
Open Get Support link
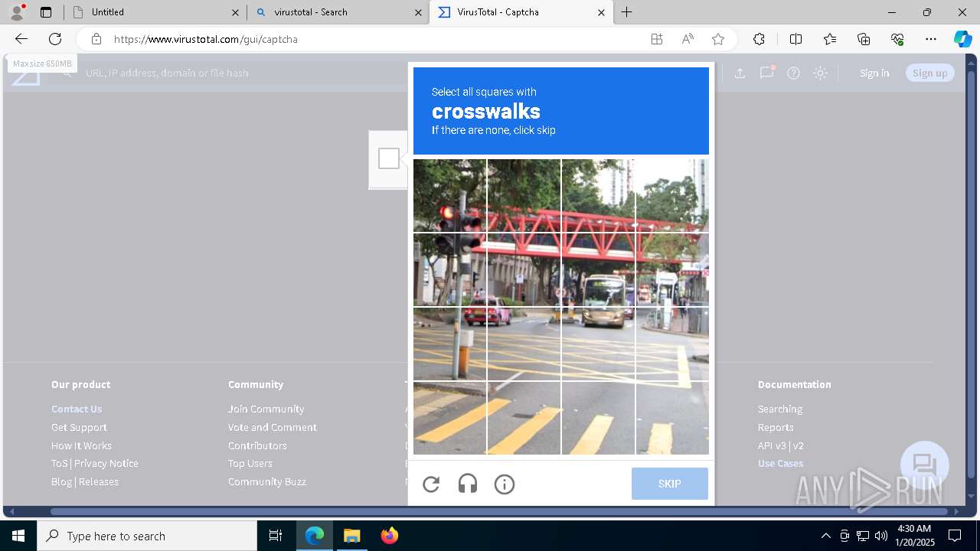point(79,427)
